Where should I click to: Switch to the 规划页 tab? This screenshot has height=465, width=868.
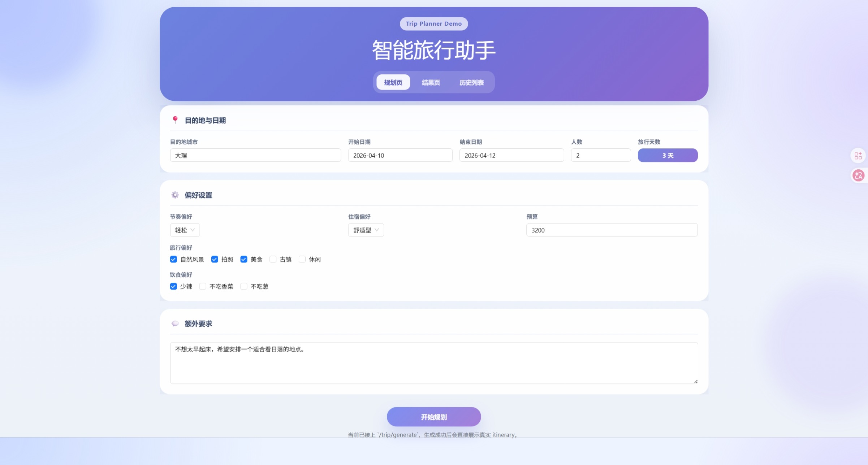coord(393,82)
